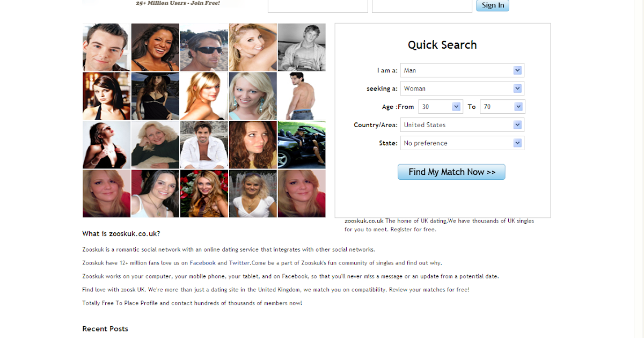Open photo of woman among red roses
This screenshot has height=338, width=644.
point(204,194)
